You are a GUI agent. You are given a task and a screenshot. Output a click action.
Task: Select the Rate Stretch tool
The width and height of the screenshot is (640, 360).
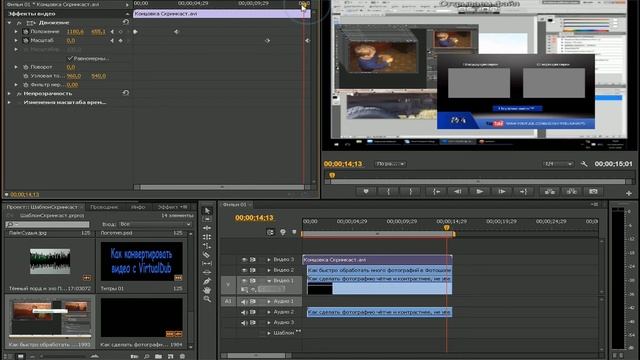[x=207, y=246]
